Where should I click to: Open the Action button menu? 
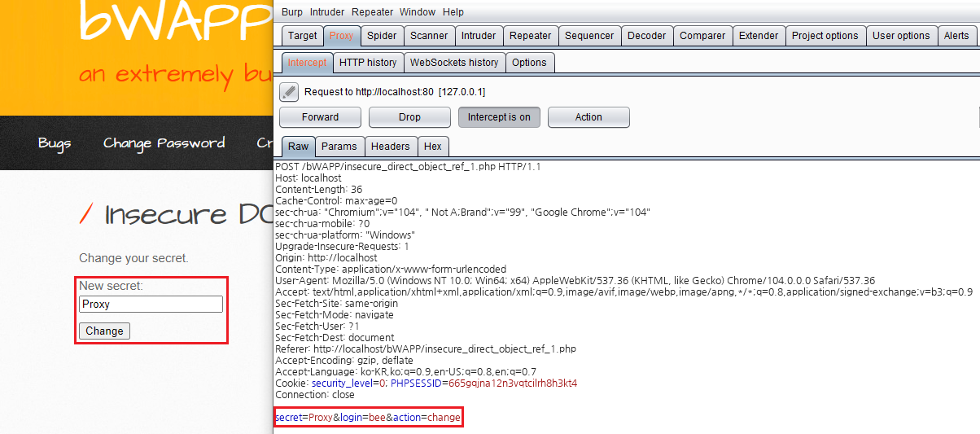(588, 117)
